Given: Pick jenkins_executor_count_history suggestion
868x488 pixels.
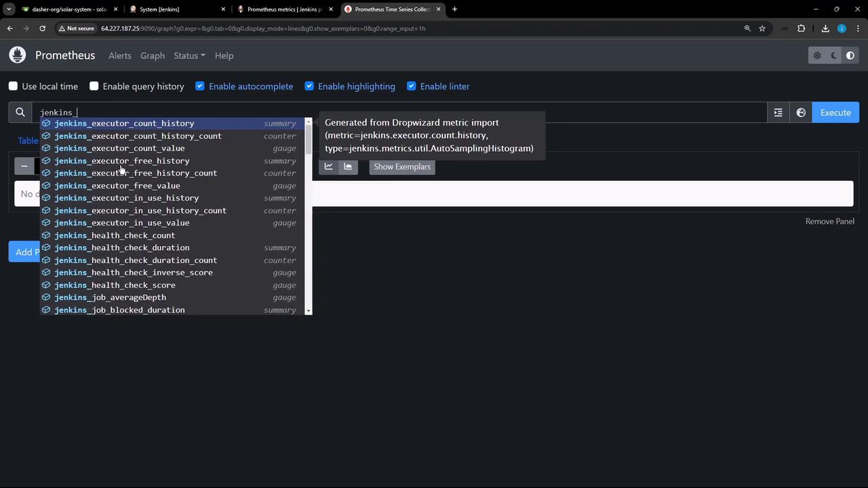Looking at the screenshot, I should pyautogui.click(x=173, y=123).
